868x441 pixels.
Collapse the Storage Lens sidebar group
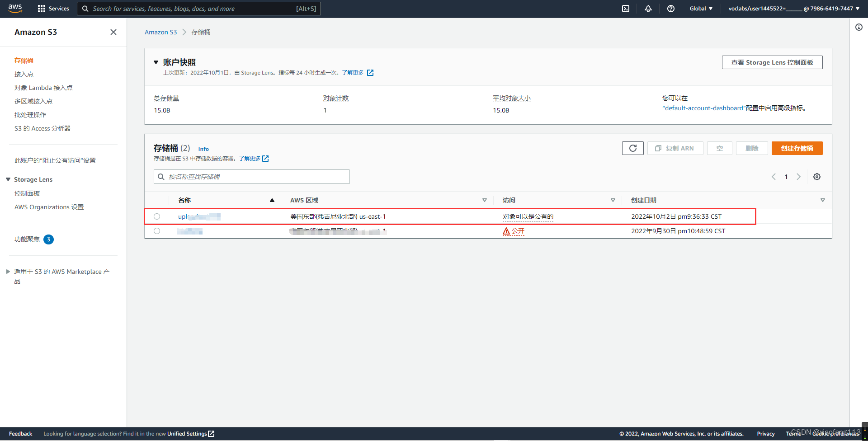coord(8,179)
